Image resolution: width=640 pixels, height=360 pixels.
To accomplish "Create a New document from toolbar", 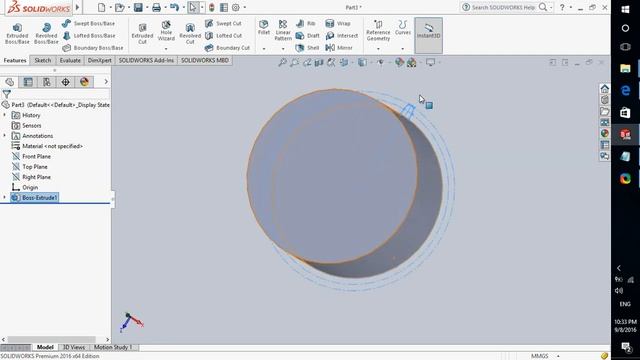I will (102, 7).
